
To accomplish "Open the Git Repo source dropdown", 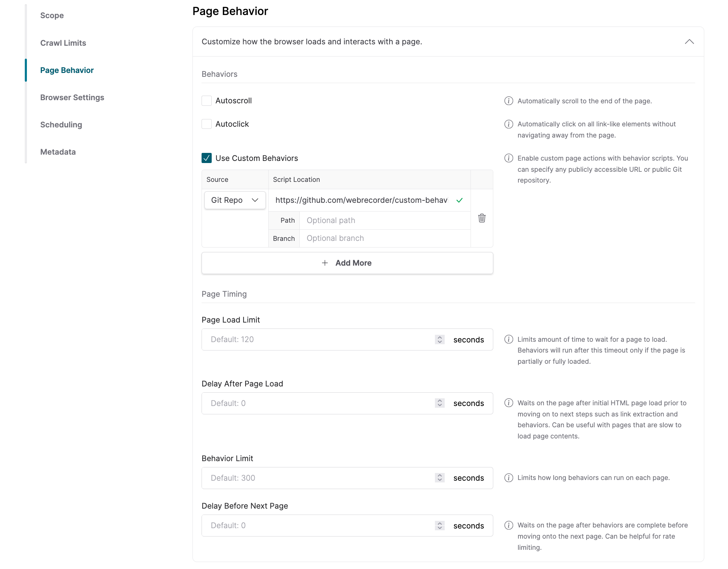I will pos(235,200).
